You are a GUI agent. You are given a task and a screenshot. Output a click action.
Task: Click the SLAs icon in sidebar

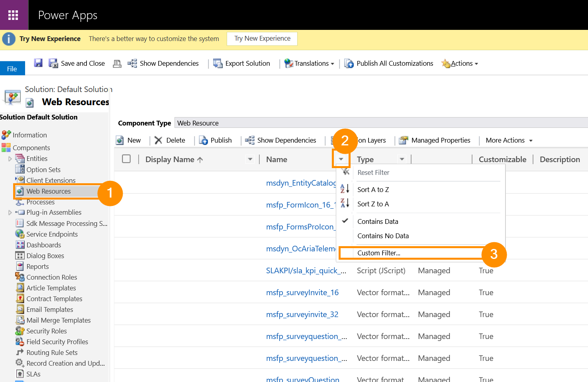(20, 374)
